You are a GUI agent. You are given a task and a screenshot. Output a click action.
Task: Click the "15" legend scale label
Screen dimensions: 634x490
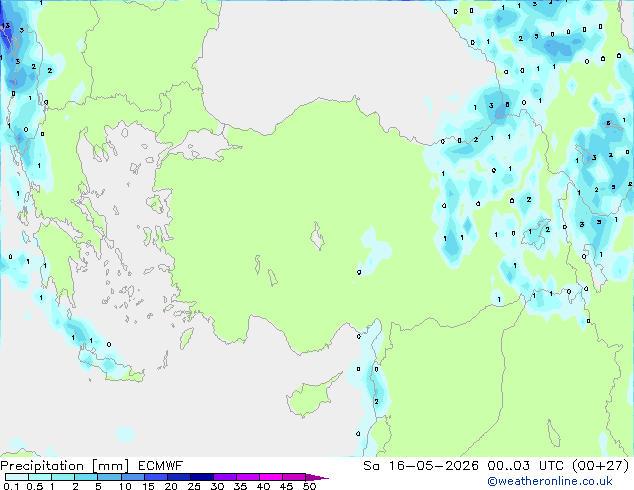(148, 486)
